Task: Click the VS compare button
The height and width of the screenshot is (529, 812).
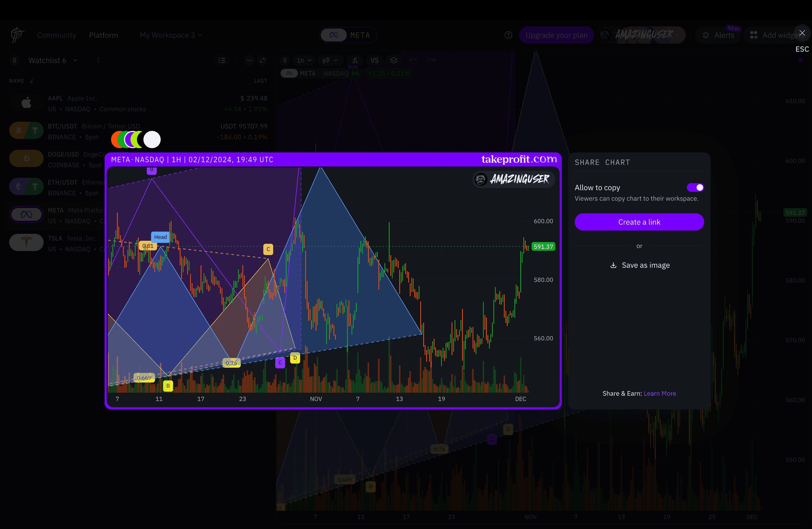Action: tap(374, 60)
